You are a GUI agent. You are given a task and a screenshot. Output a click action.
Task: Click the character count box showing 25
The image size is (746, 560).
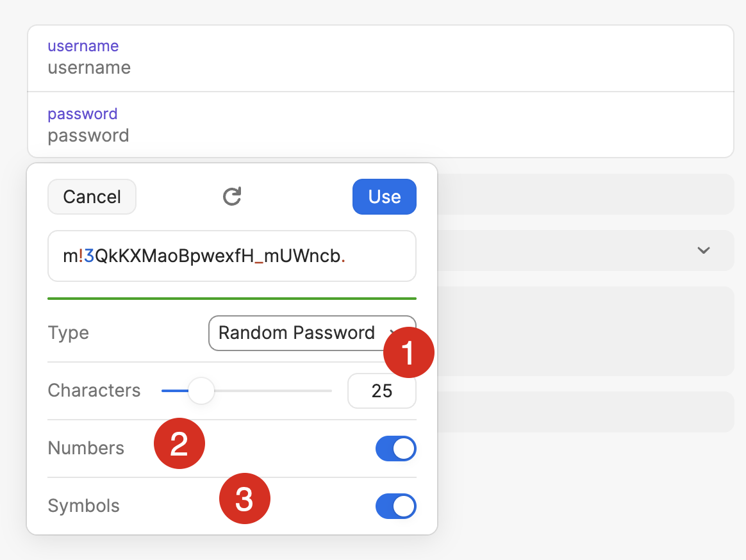(x=381, y=390)
